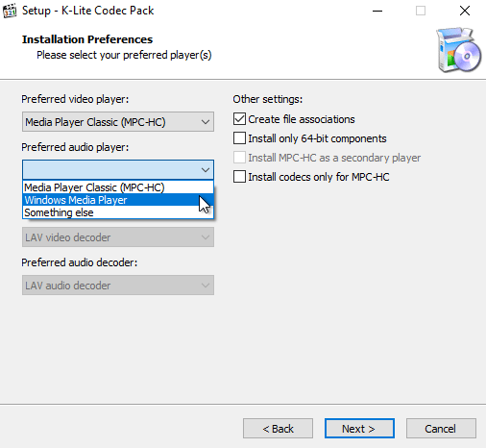The height and width of the screenshot is (448, 486).
Task: Click the Installation Preferences heading
Action: [x=87, y=39]
